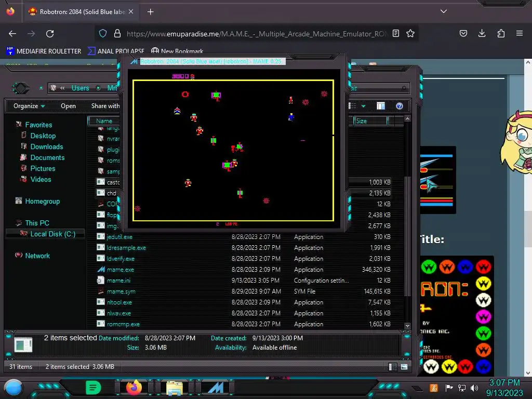
Task: Open Firefox downloads panel
Action: click(482, 33)
